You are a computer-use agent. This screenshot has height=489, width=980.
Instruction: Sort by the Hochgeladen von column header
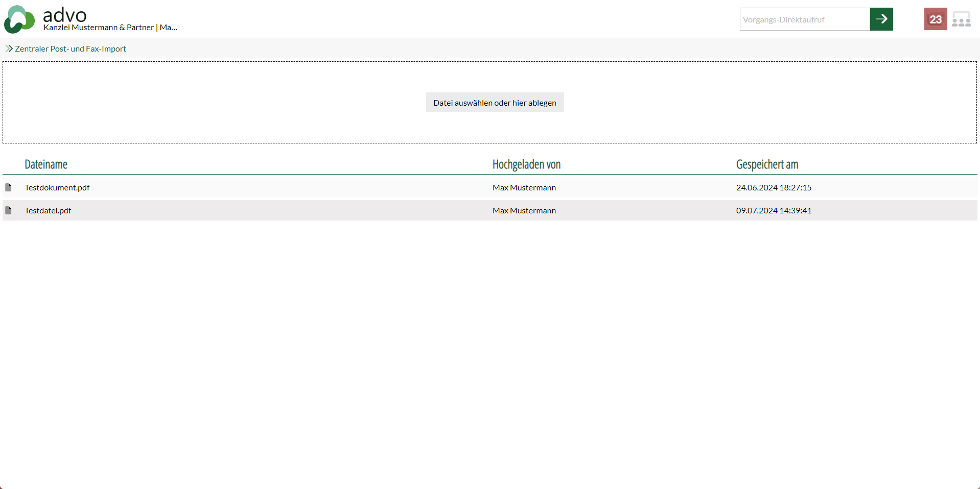[526, 164]
